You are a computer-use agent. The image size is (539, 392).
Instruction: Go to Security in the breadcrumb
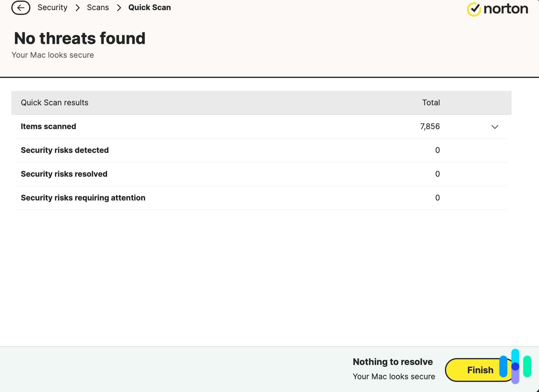pos(52,7)
